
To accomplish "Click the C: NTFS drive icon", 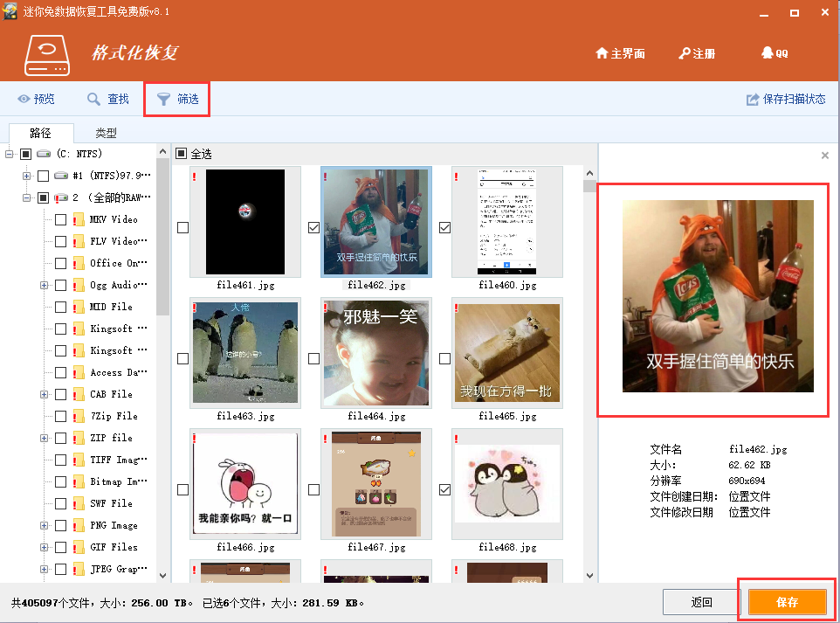I will 44,154.
